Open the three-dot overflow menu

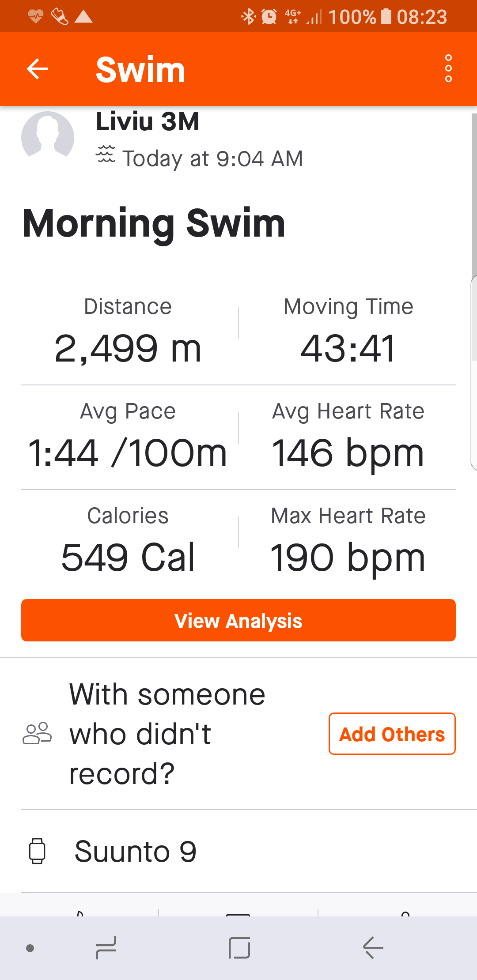(x=448, y=69)
